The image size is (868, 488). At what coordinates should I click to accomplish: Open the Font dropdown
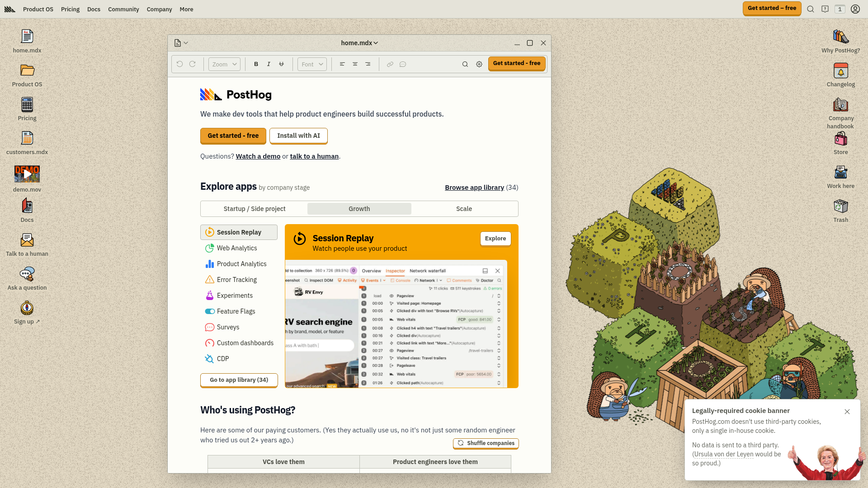[311, 64]
